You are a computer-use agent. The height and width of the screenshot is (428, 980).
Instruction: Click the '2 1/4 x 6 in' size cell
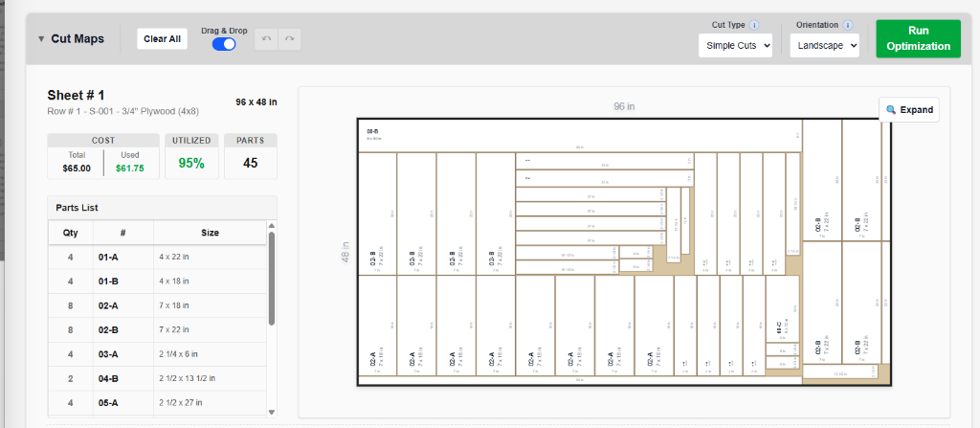tap(210, 355)
